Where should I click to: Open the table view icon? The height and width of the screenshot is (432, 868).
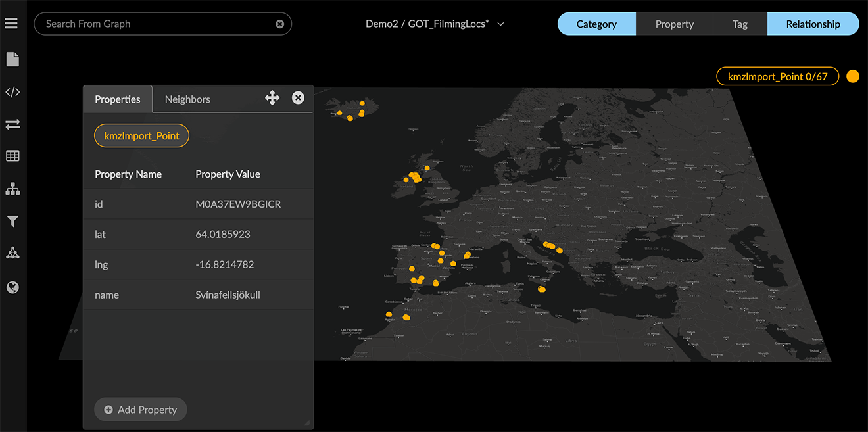(x=12, y=156)
